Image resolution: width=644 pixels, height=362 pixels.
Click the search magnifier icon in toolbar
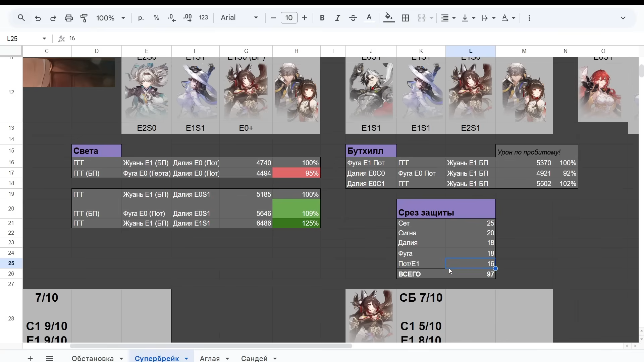point(21,18)
